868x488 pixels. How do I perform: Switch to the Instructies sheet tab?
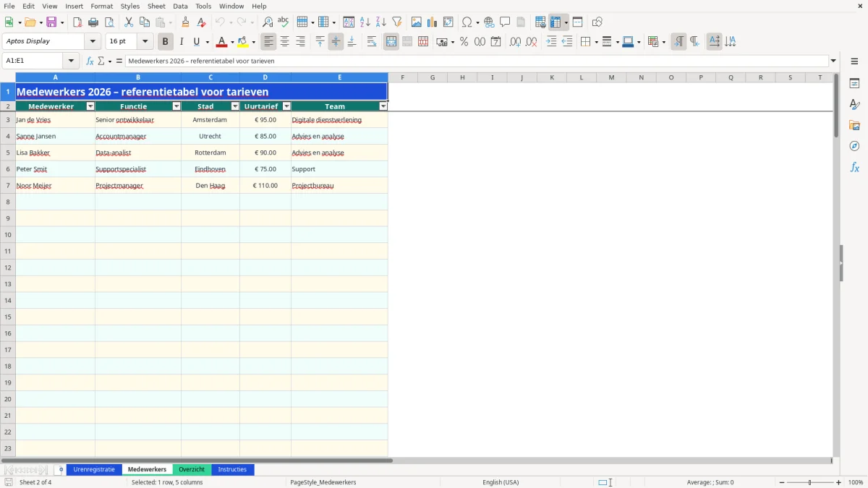pos(232,470)
